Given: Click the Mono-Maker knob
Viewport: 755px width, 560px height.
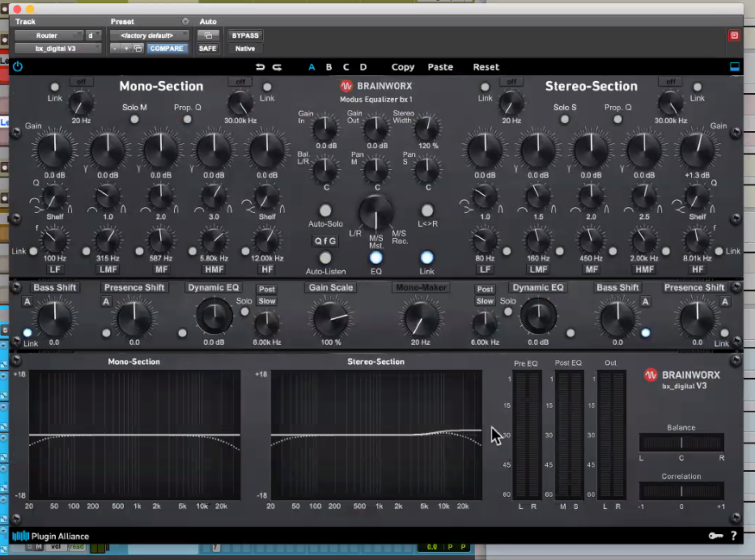Looking at the screenshot, I should (x=421, y=318).
